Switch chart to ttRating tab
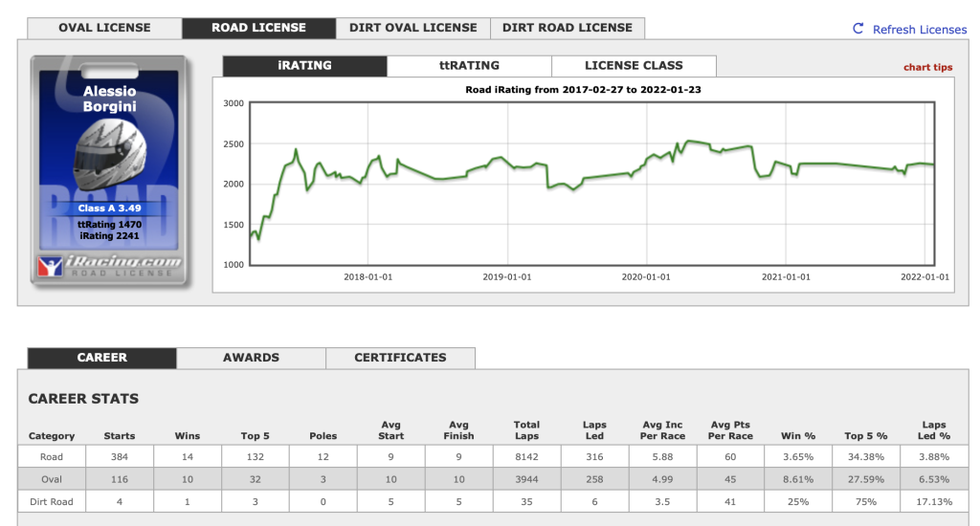Screen dimensions: 980x526 coord(469,66)
